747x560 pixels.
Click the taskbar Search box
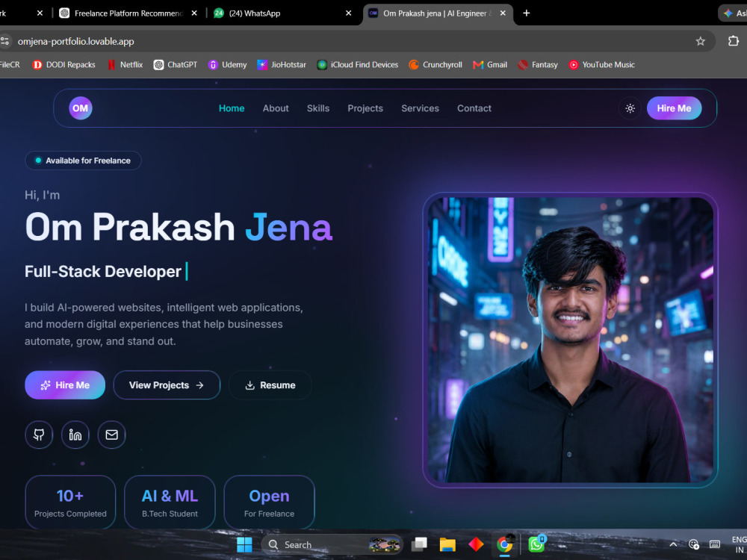tap(332, 544)
